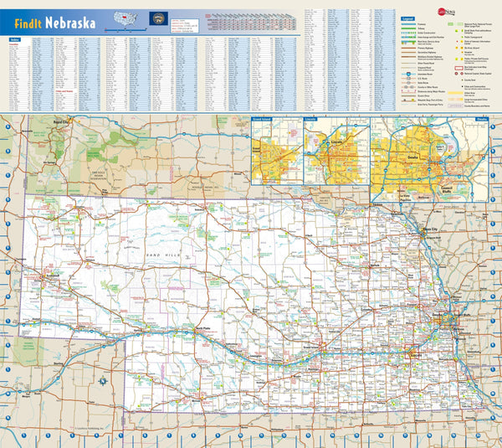Click Bellevue label in Omaha inset

click(423, 198)
